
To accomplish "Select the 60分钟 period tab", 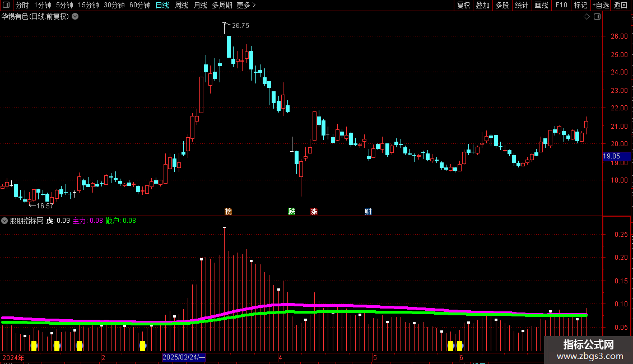I will coord(140,5).
